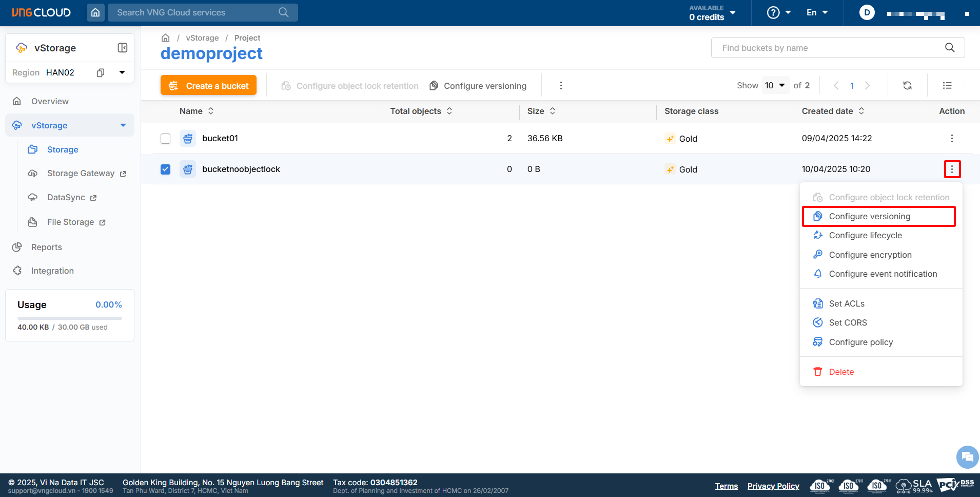Open the Privacy Policy link
The height and width of the screenshot is (497, 980).
pos(773,486)
